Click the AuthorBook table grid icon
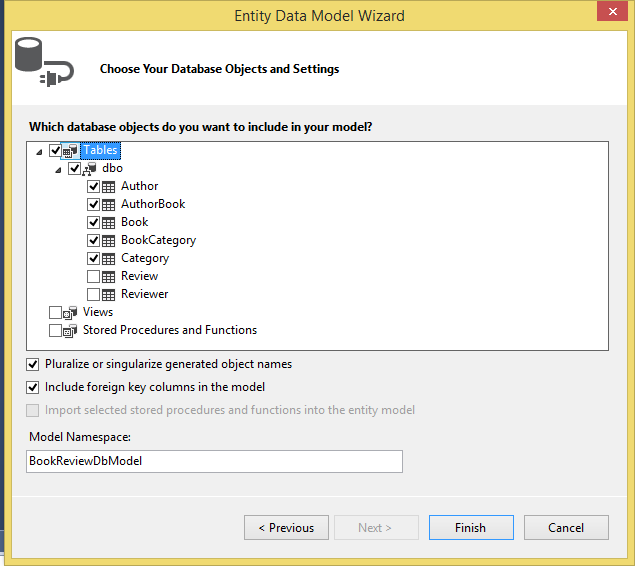The image size is (635, 566). pyautogui.click(x=108, y=205)
